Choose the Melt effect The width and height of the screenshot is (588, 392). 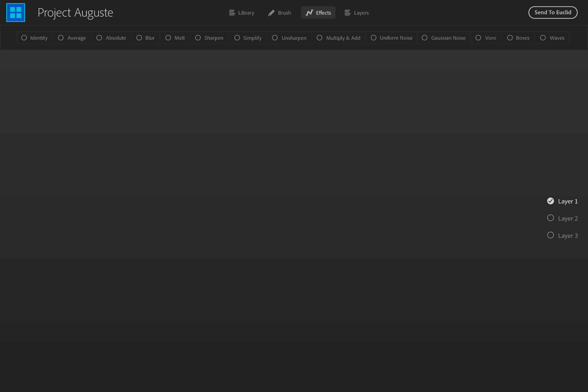(x=175, y=38)
